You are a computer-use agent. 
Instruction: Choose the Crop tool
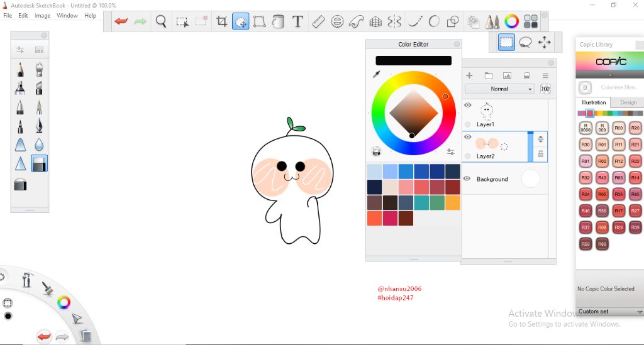(221, 21)
